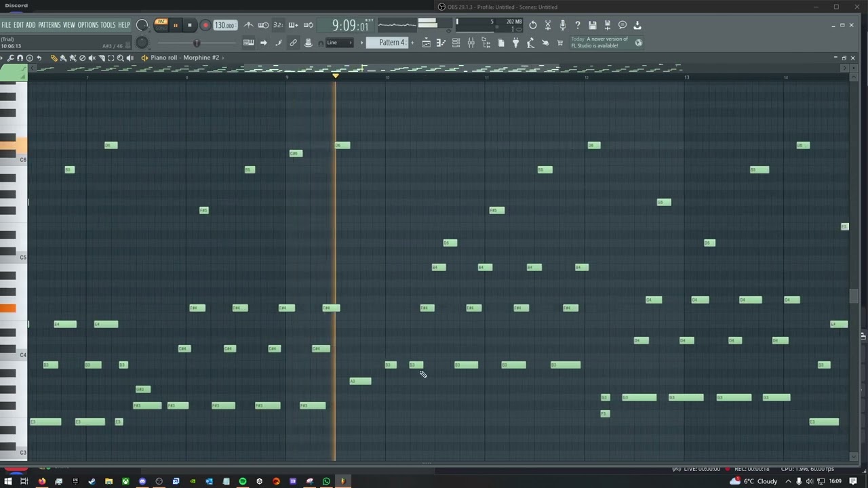Open WhatsApp from the taskbar
This screenshot has width=868, height=488.
click(x=326, y=481)
